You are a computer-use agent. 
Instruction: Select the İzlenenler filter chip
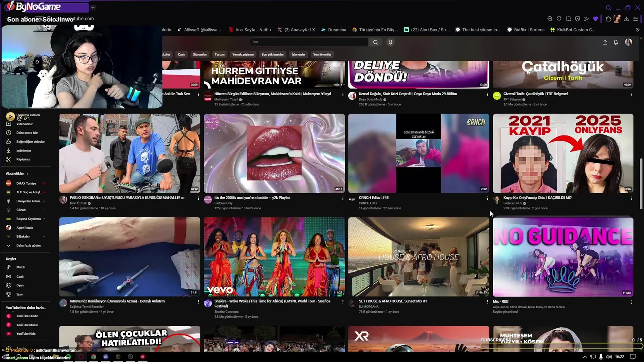[298, 54]
